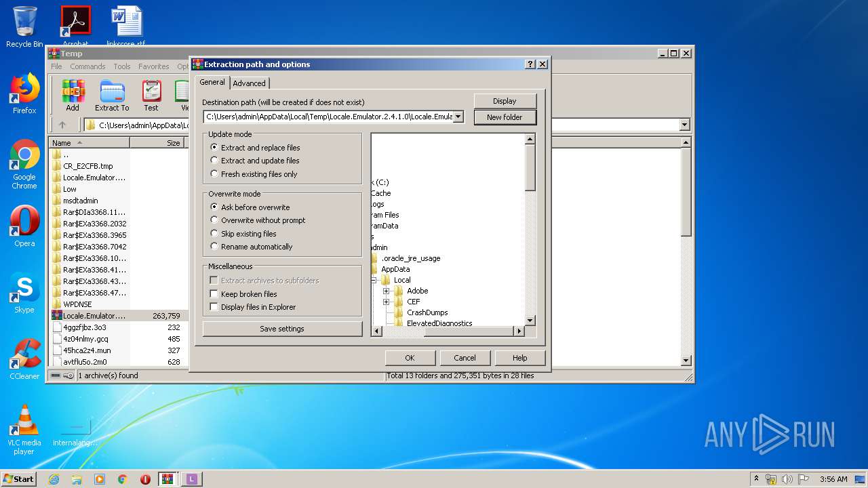Expand the Adobe folder node
868x488 pixels.
pos(386,291)
